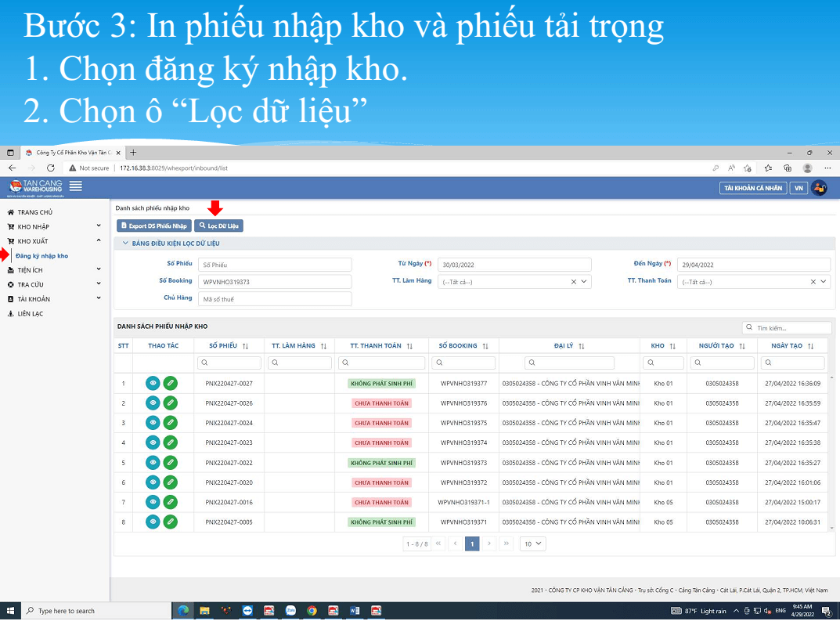Sort by Ngày Tạo column arrows
This screenshot has height=621, width=840.
(x=810, y=346)
